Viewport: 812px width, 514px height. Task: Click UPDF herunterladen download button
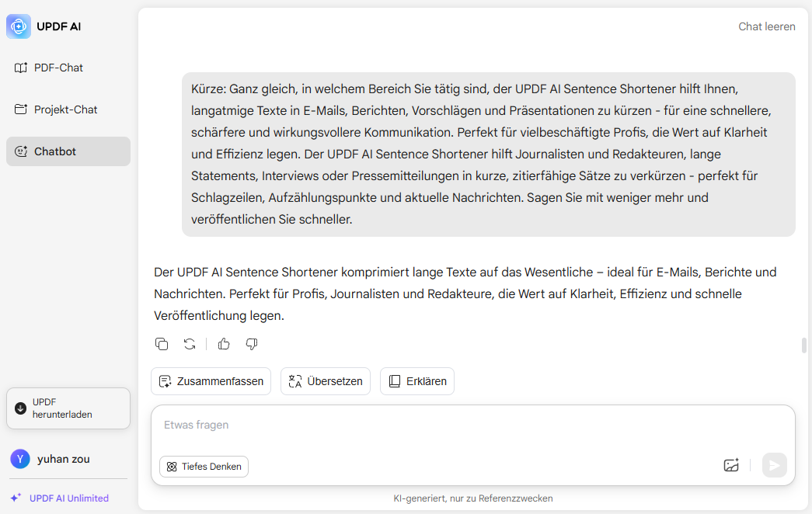tap(68, 408)
